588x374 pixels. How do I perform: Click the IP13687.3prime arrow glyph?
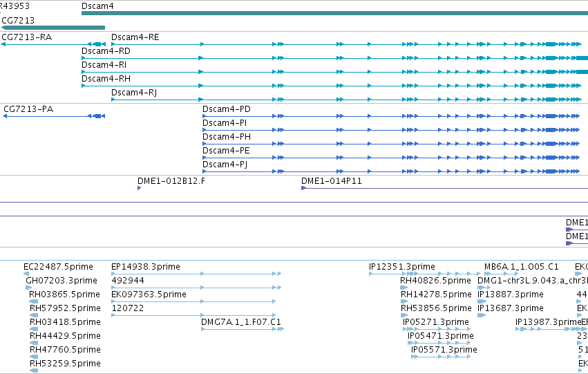tap(482, 315)
